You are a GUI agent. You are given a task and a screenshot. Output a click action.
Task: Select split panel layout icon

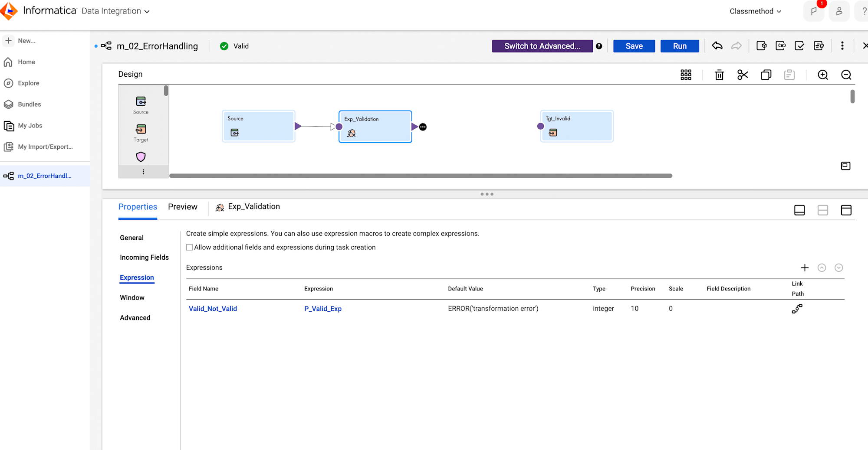pyautogui.click(x=823, y=210)
